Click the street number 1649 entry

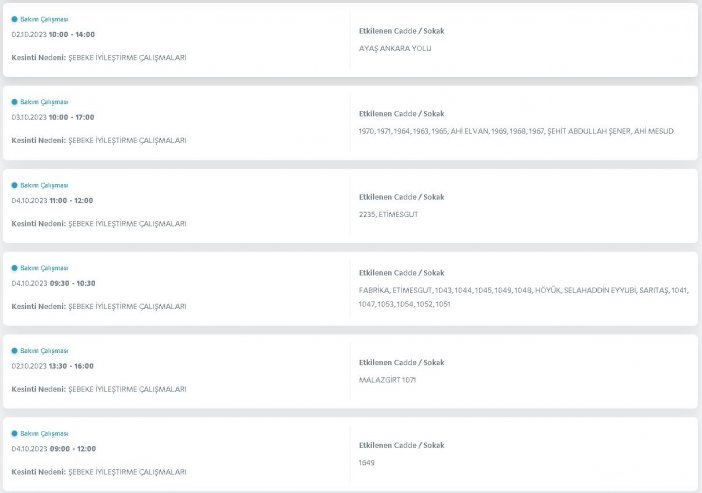(x=365, y=463)
